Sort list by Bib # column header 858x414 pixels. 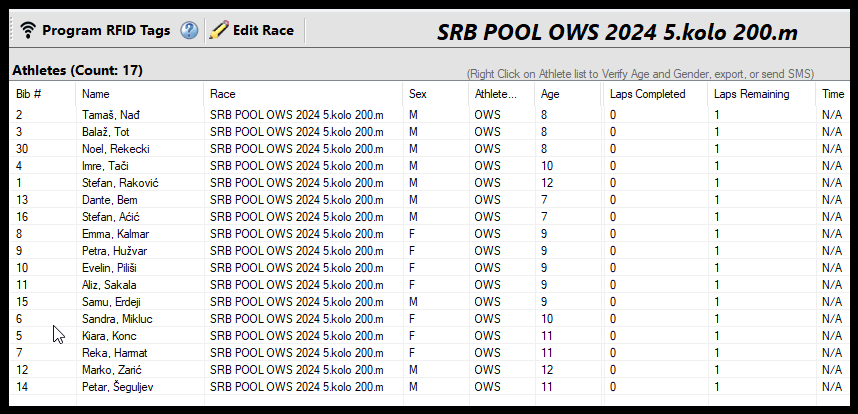28,94
